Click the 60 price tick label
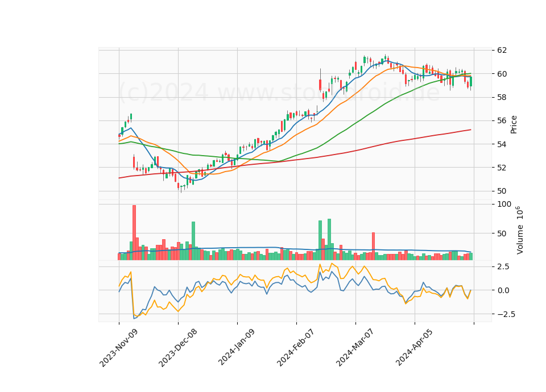The image size is (546, 392). click(502, 74)
